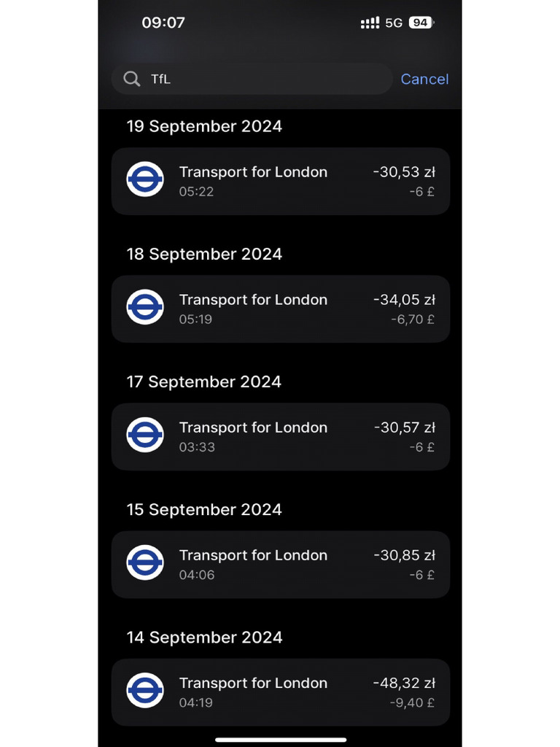The width and height of the screenshot is (560, 747).
Task: Tap TfL roundel icon for 17 September
Action: [145, 435]
